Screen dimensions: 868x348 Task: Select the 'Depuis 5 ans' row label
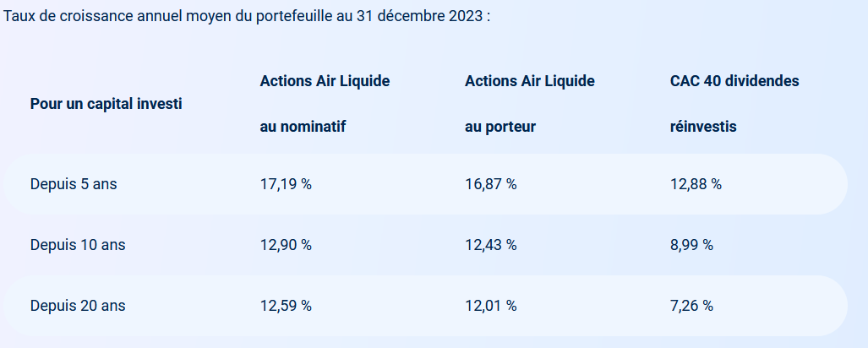tap(74, 184)
